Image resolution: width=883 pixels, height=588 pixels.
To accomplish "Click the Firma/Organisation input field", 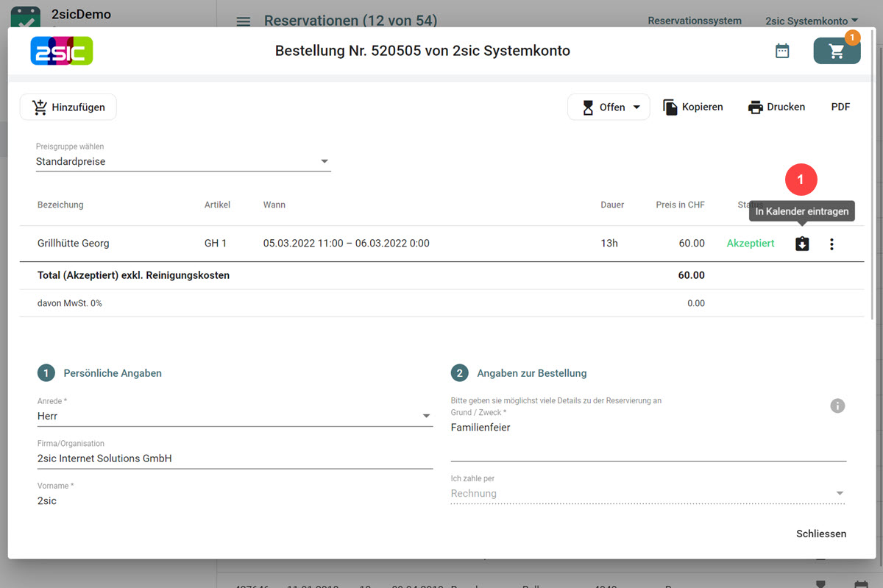I will [234, 458].
